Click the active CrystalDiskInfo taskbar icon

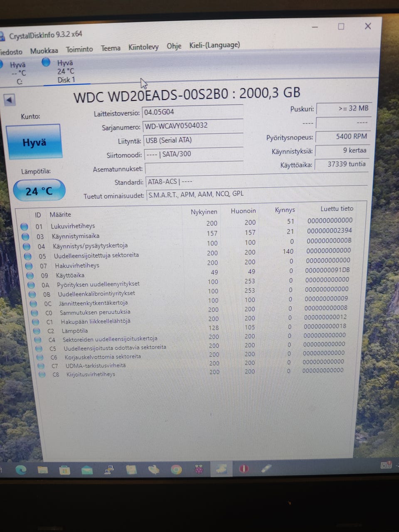coord(222,469)
